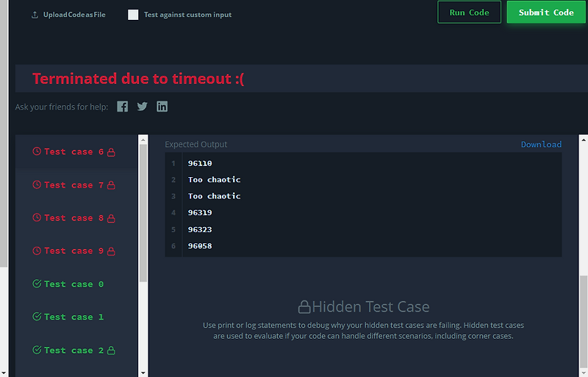Open the Test case 9 tab
588x377 pixels.
[x=77, y=251]
